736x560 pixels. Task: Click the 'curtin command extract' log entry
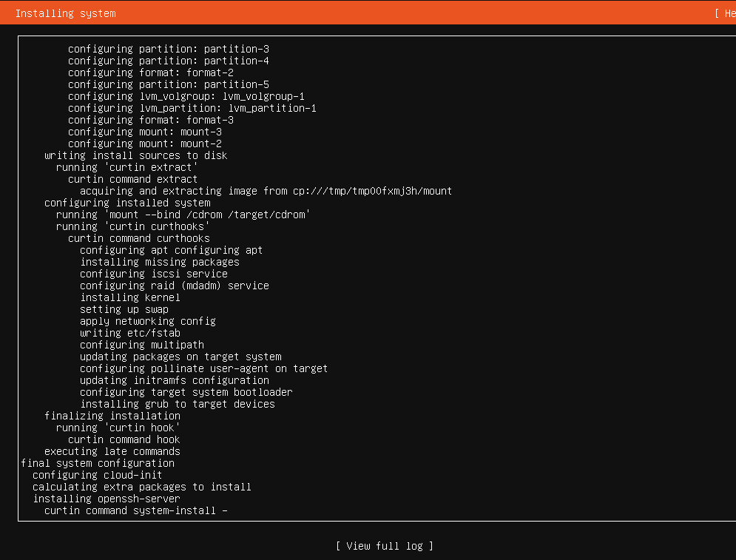[132, 179]
